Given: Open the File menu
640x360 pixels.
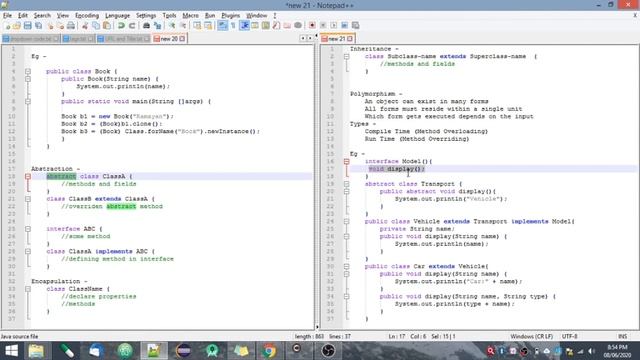Looking at the screenshot, I should pos(7,16).
